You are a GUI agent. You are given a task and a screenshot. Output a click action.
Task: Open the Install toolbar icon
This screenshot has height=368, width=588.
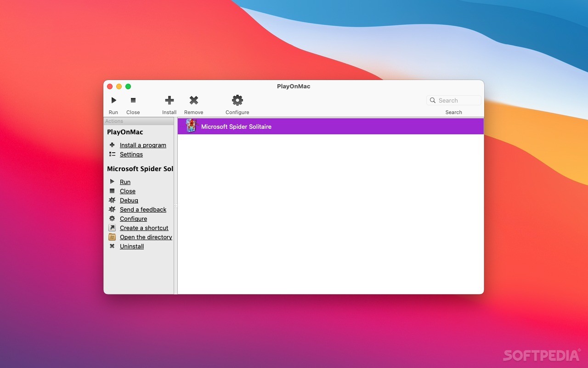[x=169, y=100]
